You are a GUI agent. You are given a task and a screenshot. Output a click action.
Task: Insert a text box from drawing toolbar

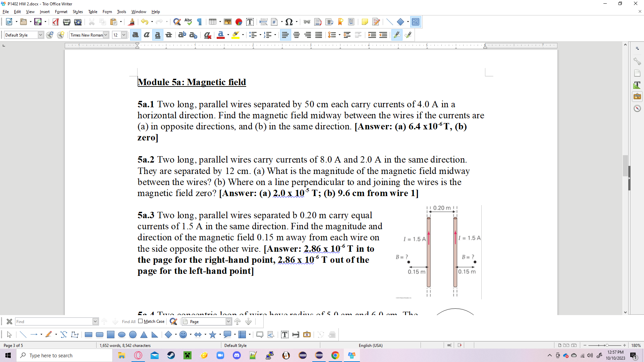coord(285,335)
